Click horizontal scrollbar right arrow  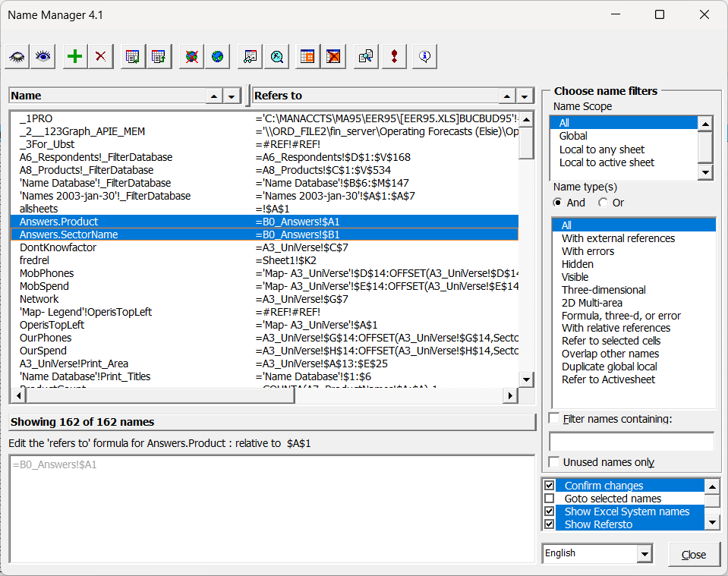(x=510, y=396)
